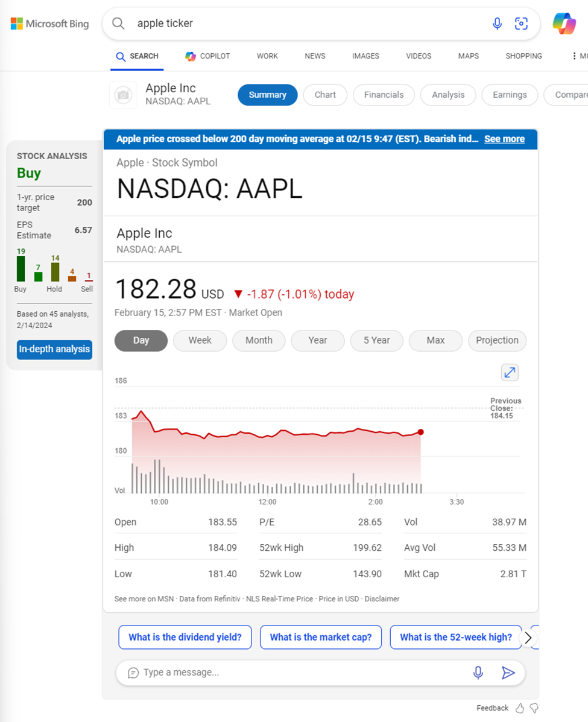
Task: Click the Feedback text link
Action: click(x=492, y=708)
